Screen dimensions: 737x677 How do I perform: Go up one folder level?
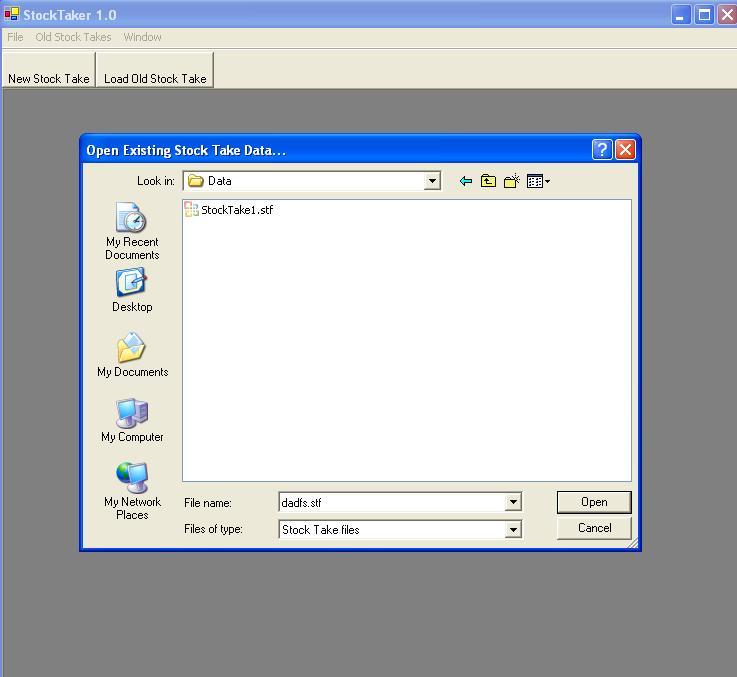(x=488, y=181)
